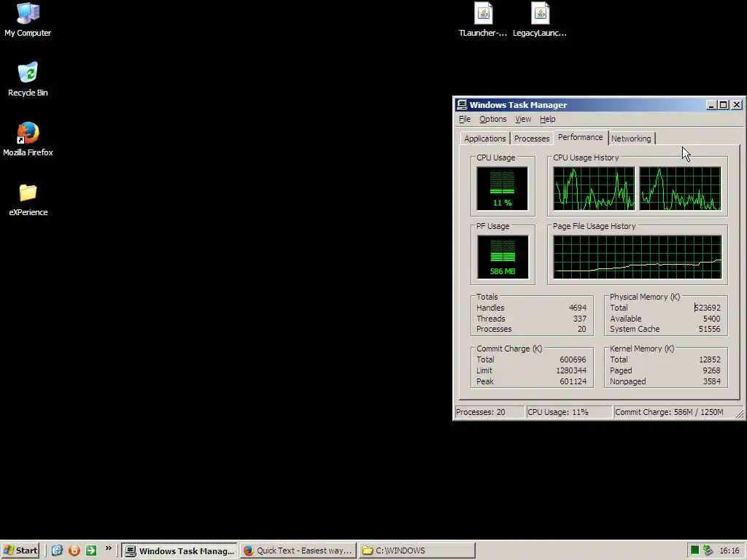Click the right CPU Usage History graph
Image resolution: width=747 pixels, height=560 pixels.
pos(681,189)
